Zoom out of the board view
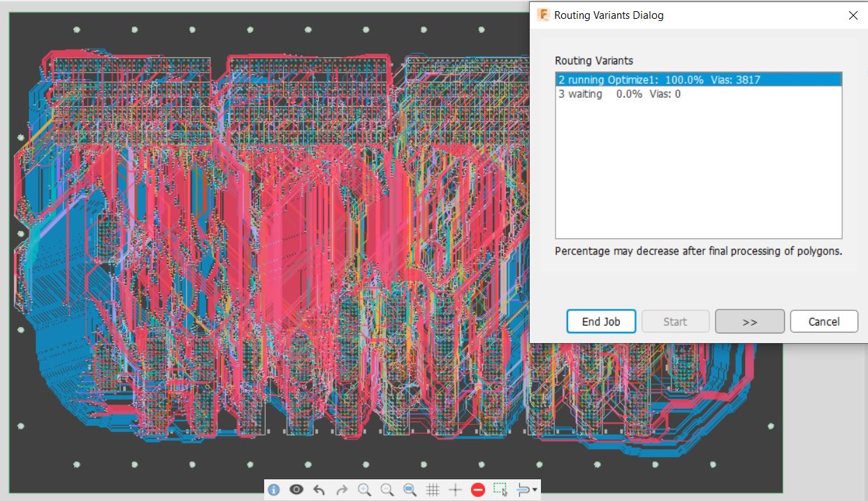This screenshot has width=868, height=501. pos(386,489)
